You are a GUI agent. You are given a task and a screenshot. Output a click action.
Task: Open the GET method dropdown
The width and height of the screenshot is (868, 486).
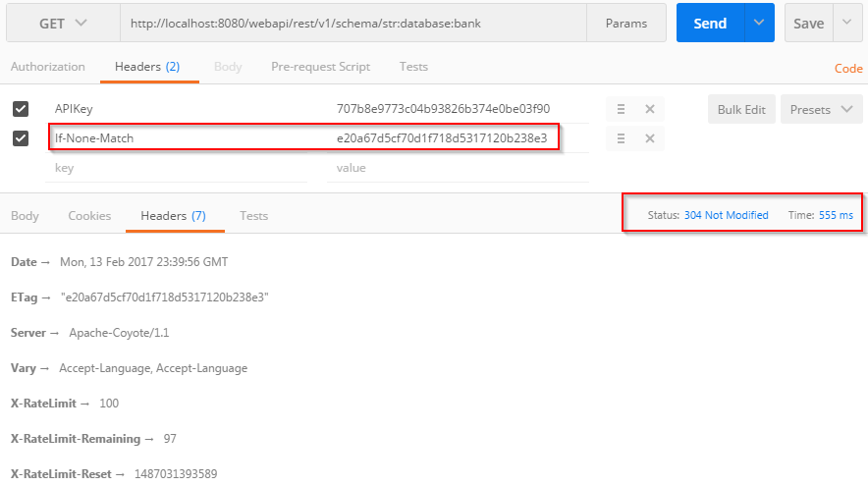click(x=63, y=23)
